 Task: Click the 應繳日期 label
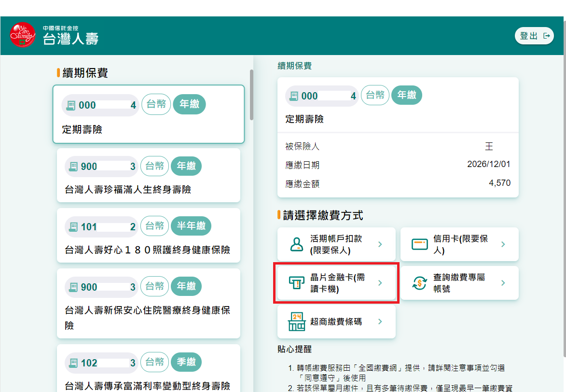303,165
